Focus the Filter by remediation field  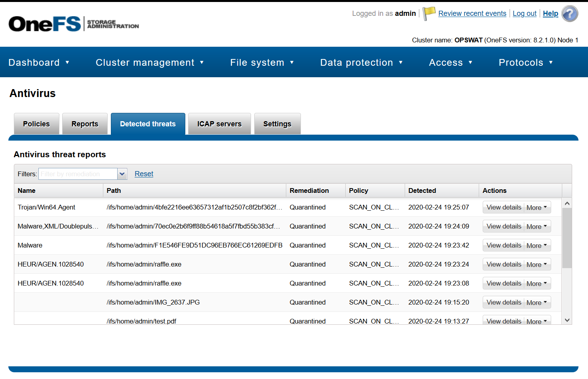(x=78, y=174)
